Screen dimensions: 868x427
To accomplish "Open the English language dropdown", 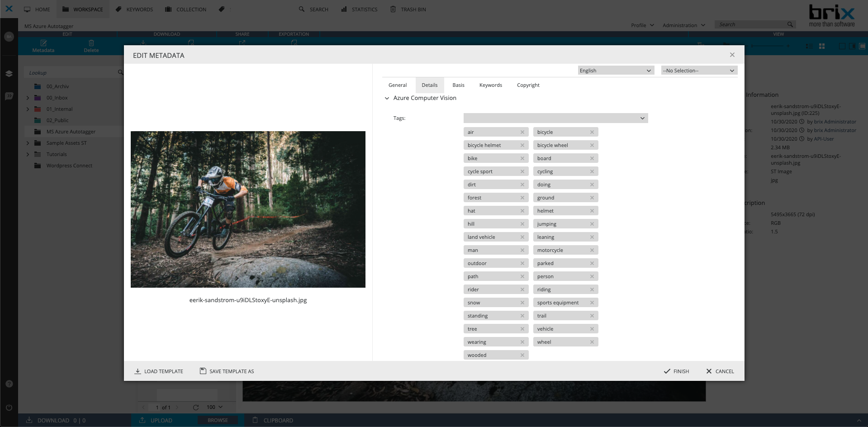I will 616,71.
